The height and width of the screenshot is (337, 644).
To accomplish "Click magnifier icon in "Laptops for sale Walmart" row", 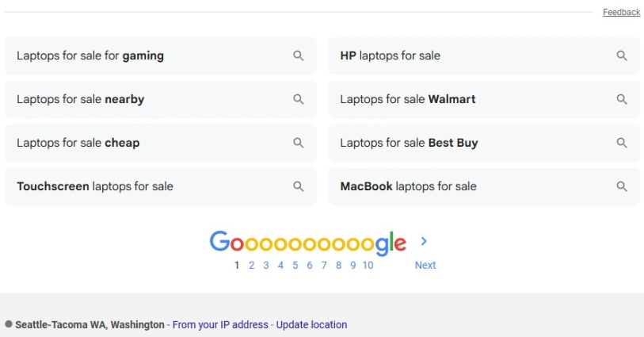I will click(622, 100).
